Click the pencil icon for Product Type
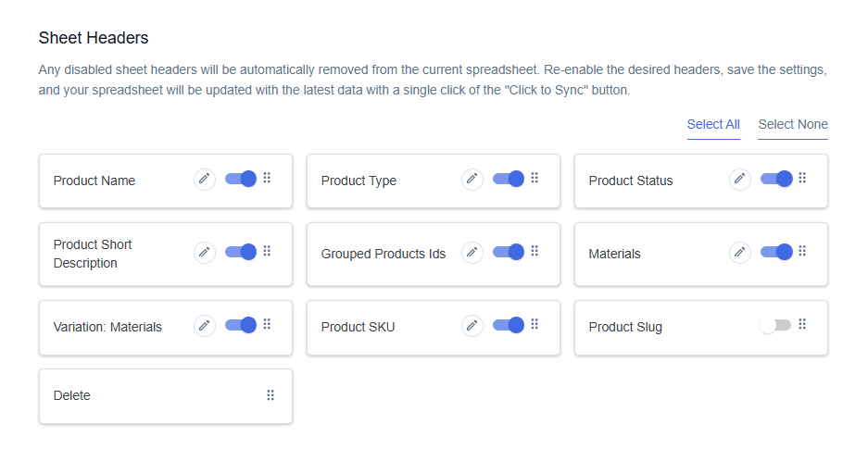This screenshot has width=868, height=449. (472, 180)
